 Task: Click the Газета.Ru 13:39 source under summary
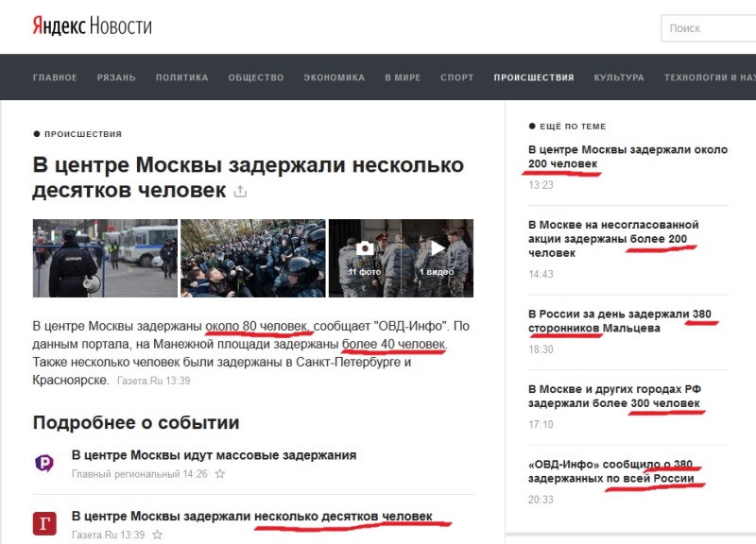(x=153, y=380)
